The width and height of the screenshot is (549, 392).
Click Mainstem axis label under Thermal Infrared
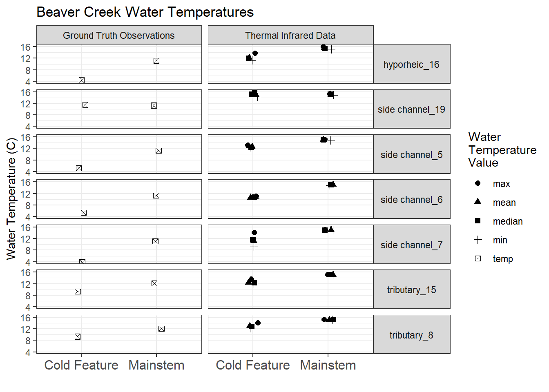pyautogui.click(x=328, y=365)
